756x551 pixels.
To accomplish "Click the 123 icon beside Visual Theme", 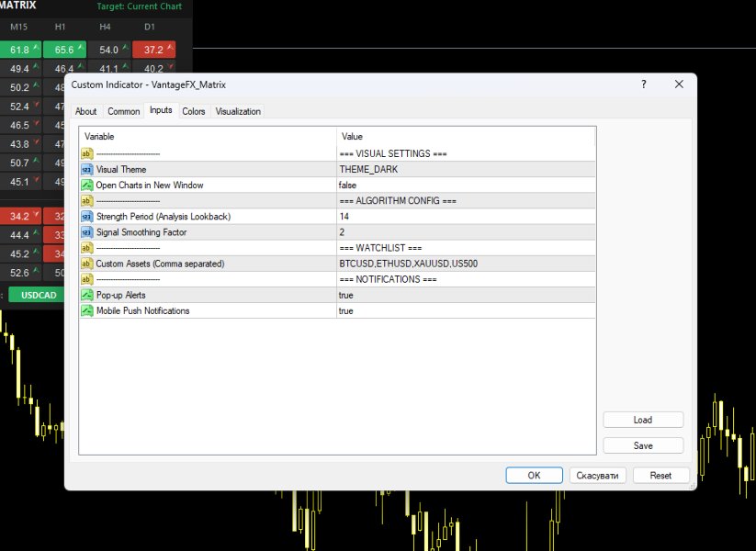I will 86,169.
